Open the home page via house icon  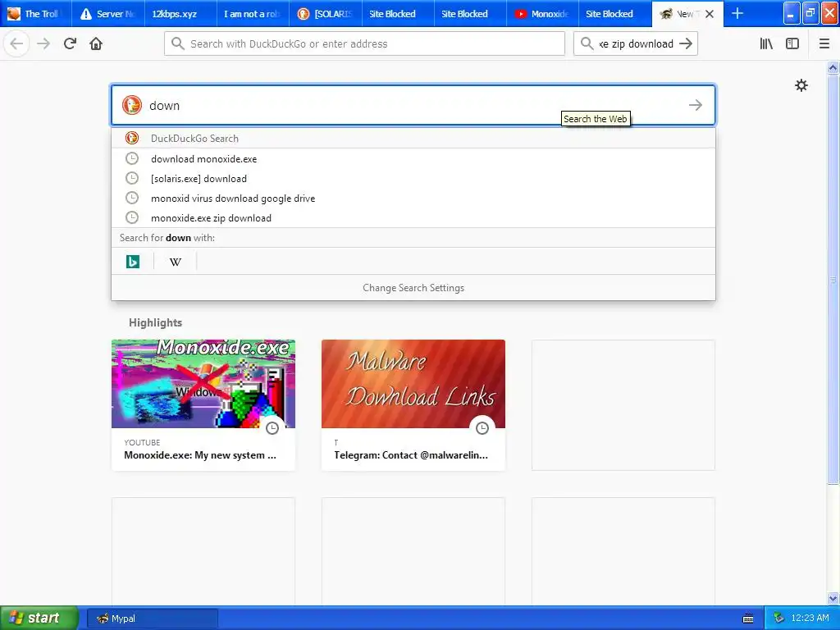pos(96,44)
